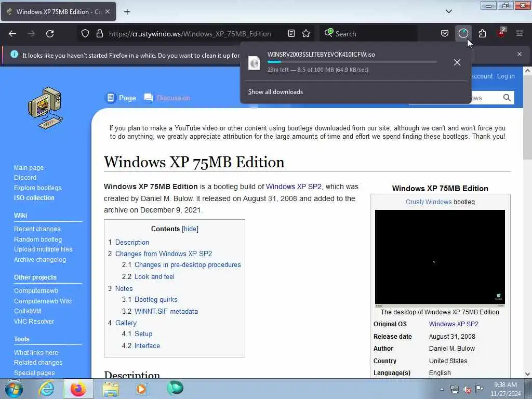Open Discord link in sidebar
The image size is (532, 399).
point(25,178)
